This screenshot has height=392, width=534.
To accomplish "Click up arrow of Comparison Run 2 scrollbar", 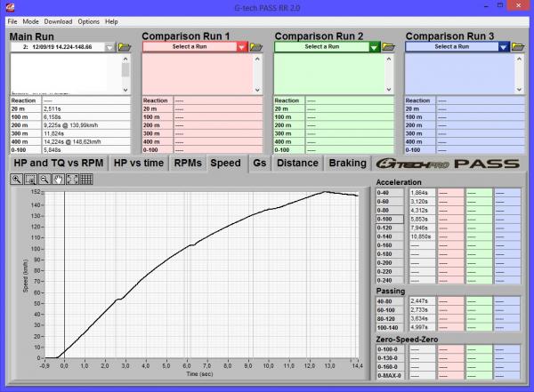I will [389, 59].
